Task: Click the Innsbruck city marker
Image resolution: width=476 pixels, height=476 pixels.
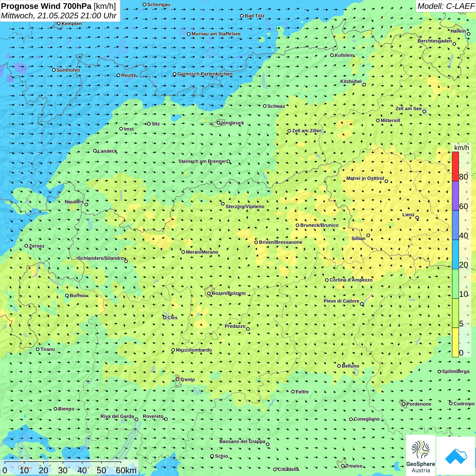Action: [219, 123]
